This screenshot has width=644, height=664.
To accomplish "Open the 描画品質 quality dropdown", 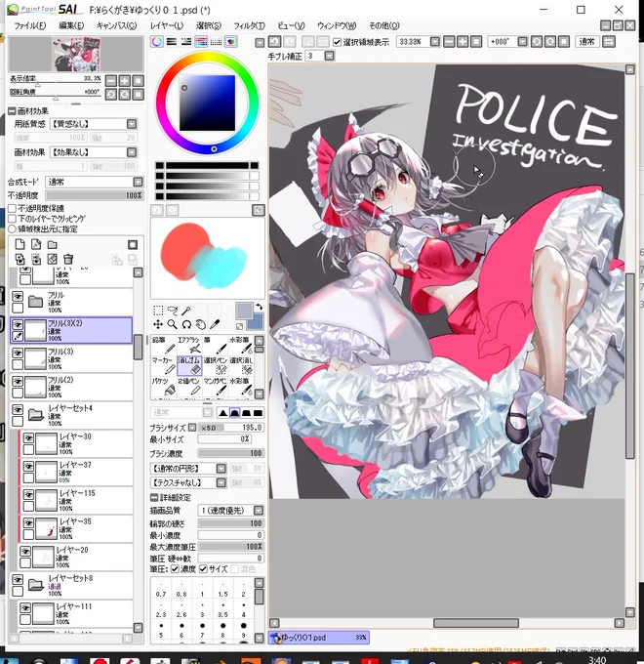I will coord(231,511).
